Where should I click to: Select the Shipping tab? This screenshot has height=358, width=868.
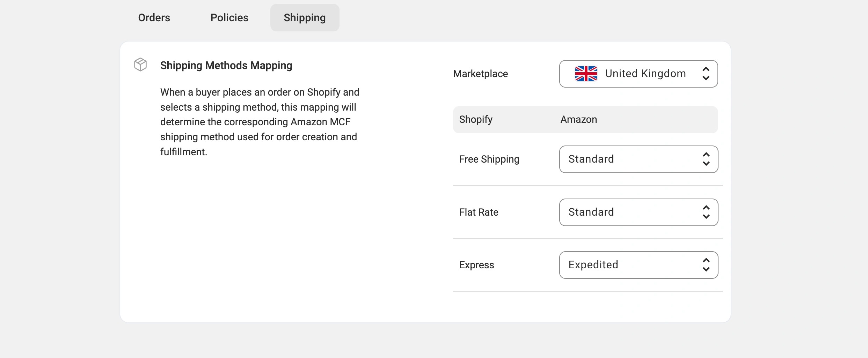(x=305, y=18)
